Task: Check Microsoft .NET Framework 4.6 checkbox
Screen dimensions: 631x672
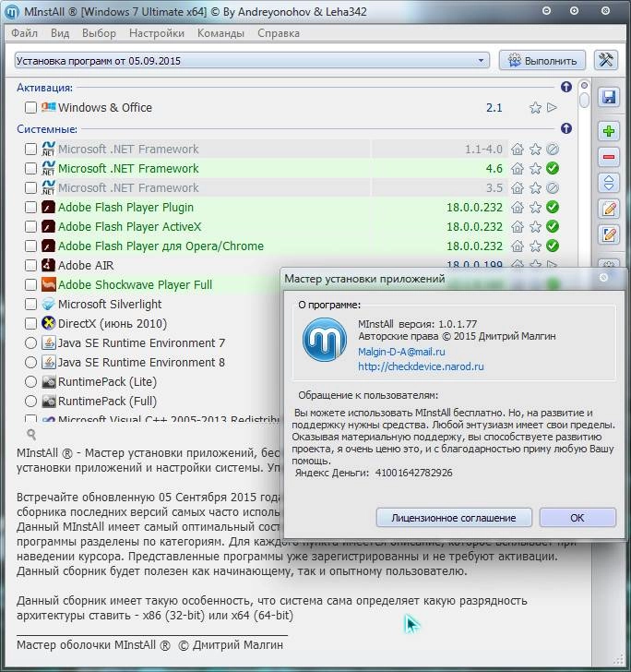Action: coord(30,168)
